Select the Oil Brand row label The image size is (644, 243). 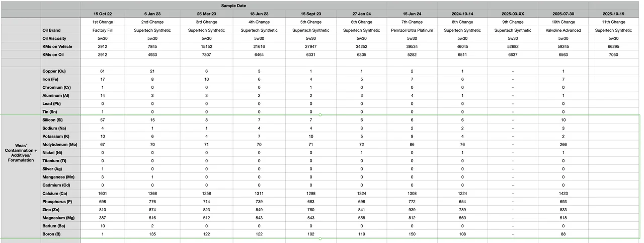click(52, 30)
